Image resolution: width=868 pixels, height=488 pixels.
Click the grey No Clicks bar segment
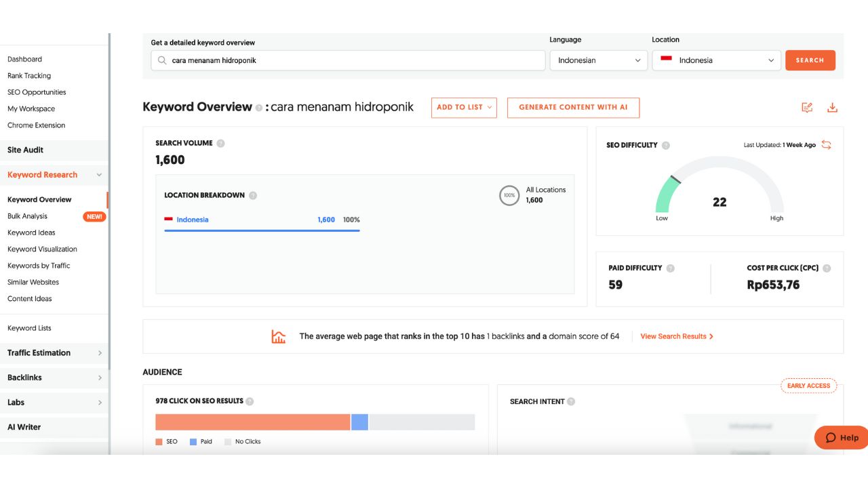pyautogui.click(x=422, y=422)
